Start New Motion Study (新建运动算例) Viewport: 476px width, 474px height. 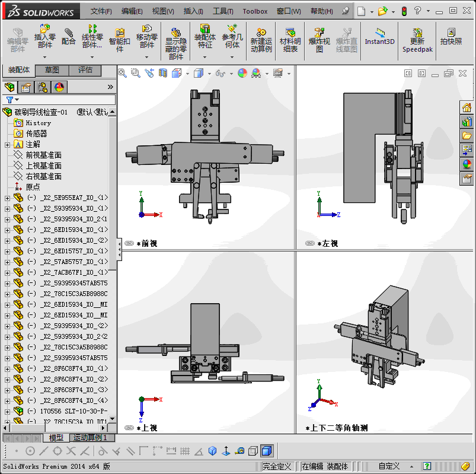point(261,40)
